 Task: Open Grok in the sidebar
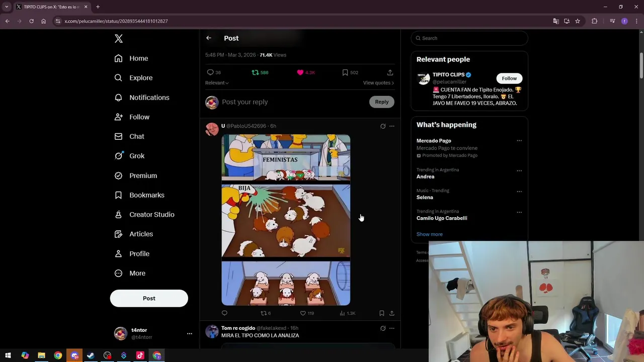[x=129, y=156]
